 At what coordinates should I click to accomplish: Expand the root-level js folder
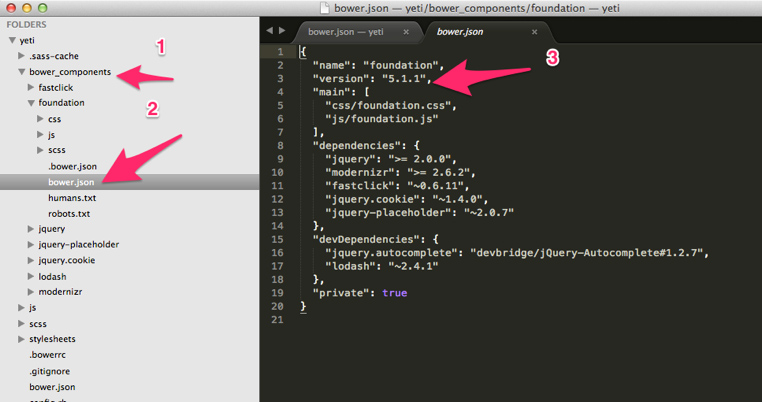click(21, 308)
